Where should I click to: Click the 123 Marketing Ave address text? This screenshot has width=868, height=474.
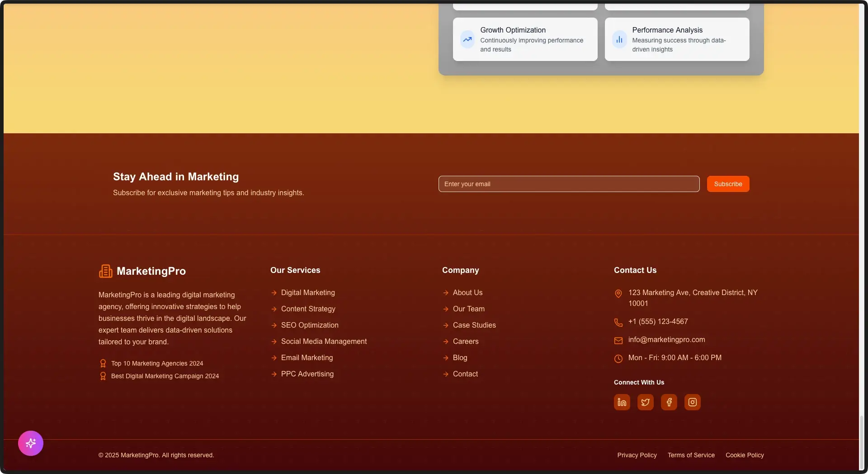[693, 298]
